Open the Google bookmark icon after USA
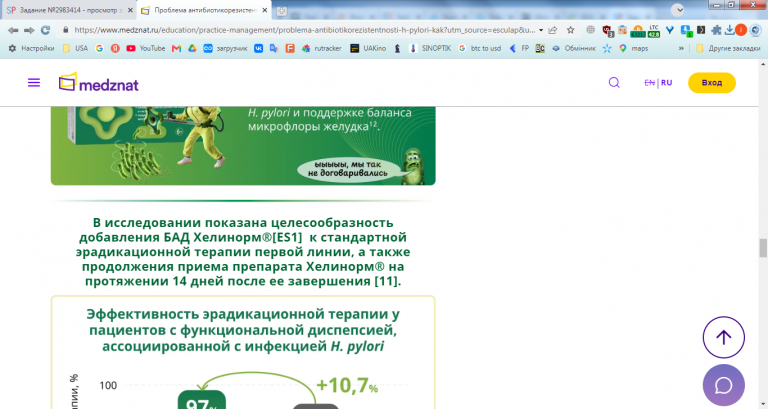 coord(99,48)
